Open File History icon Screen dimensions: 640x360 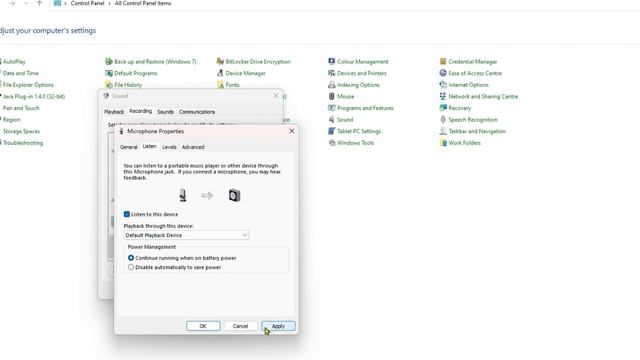click(x=109, y=85)
